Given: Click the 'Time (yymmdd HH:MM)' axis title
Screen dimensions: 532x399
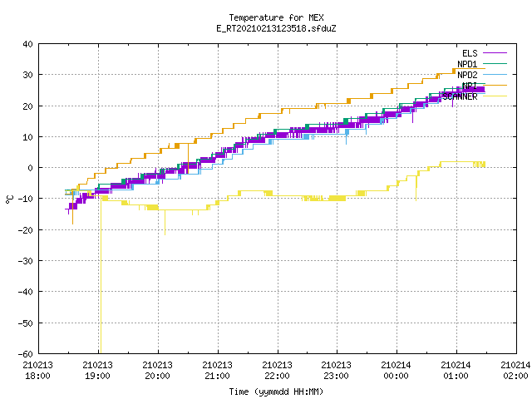Looking at the screenshot, I should pos(276,392).
